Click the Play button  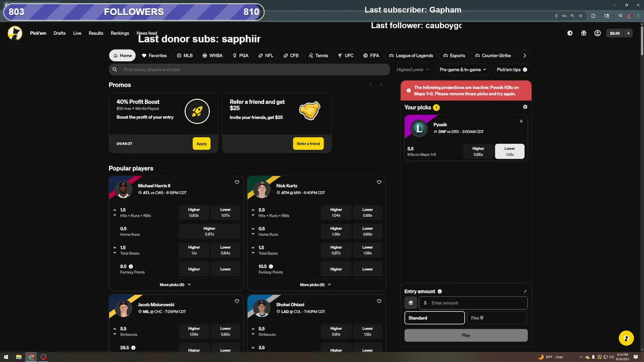point(466,335)
